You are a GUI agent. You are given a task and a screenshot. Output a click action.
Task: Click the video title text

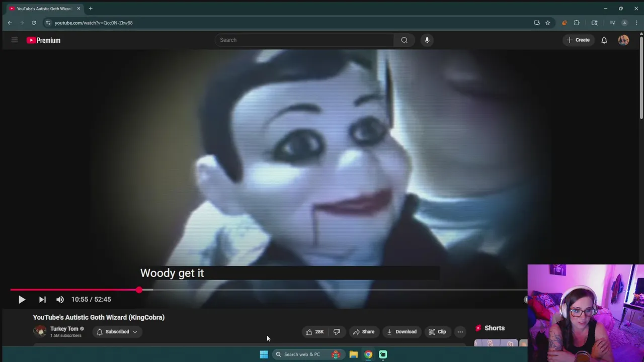tap(99, 317)
